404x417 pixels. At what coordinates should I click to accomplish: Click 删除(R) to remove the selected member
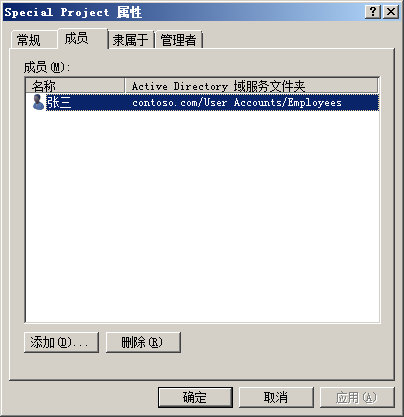click(x=143, y=342)
